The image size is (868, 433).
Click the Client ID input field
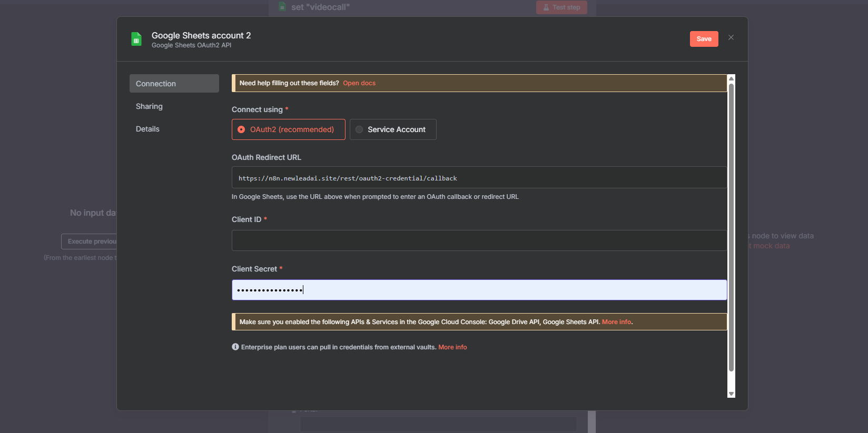479,240
